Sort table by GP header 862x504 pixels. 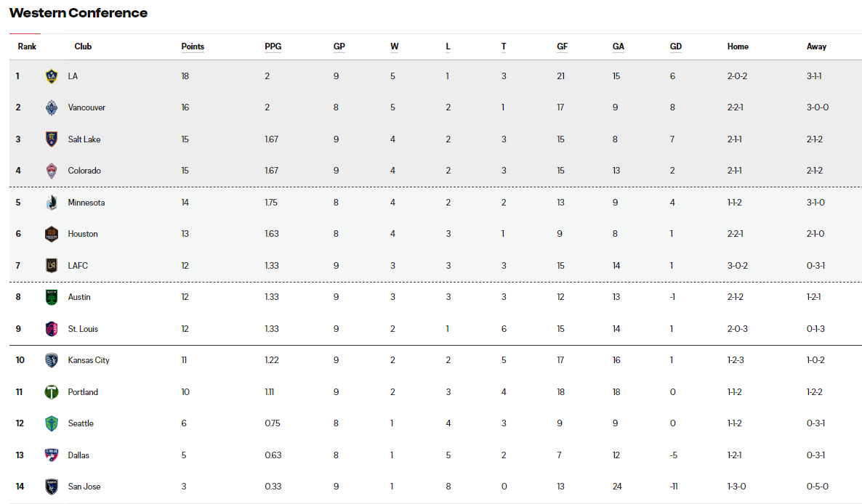tap(339, 46)
